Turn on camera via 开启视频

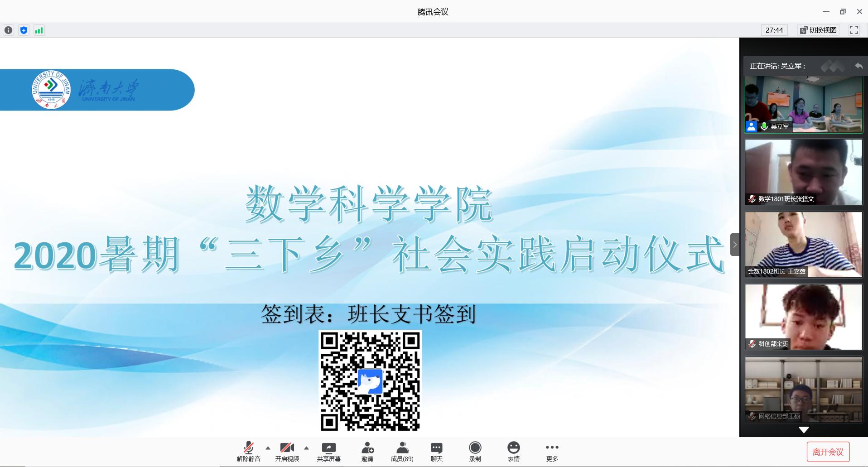pyautogui.click(x=287, y=452)
